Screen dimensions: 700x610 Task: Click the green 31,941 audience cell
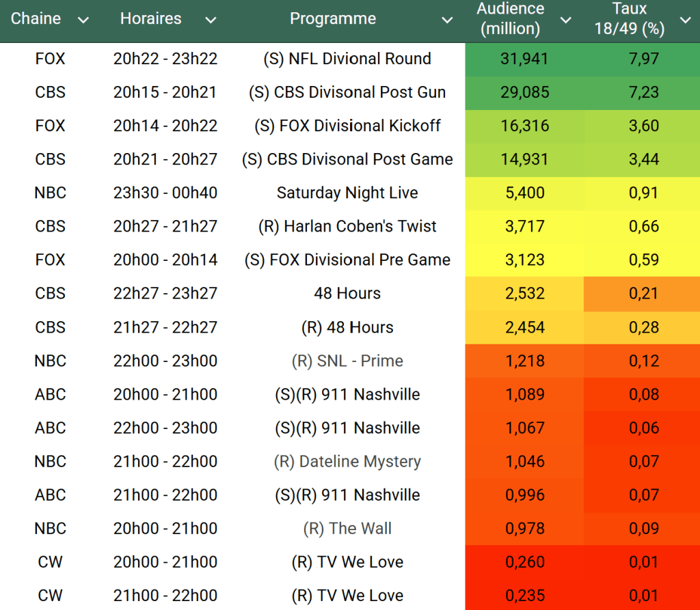524,59
